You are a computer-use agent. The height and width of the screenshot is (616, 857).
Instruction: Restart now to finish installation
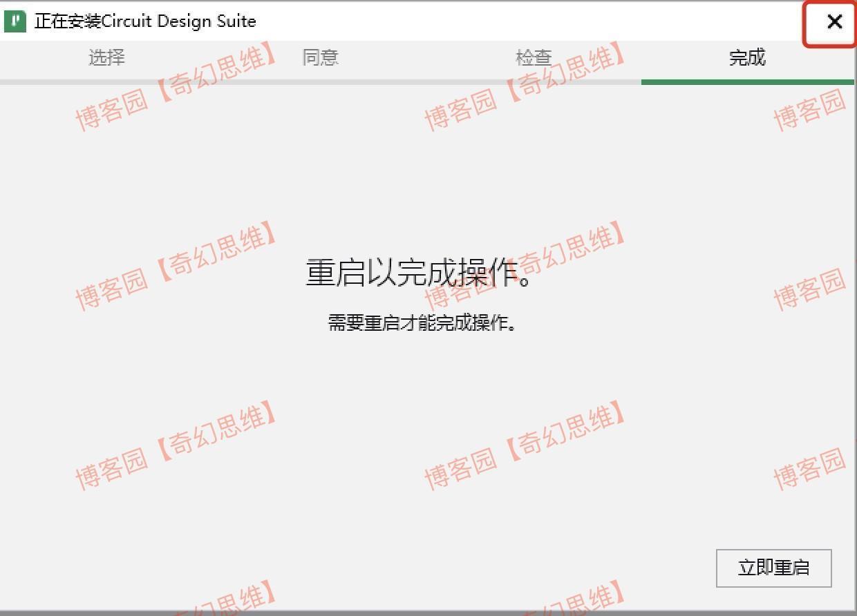point(773,568)
